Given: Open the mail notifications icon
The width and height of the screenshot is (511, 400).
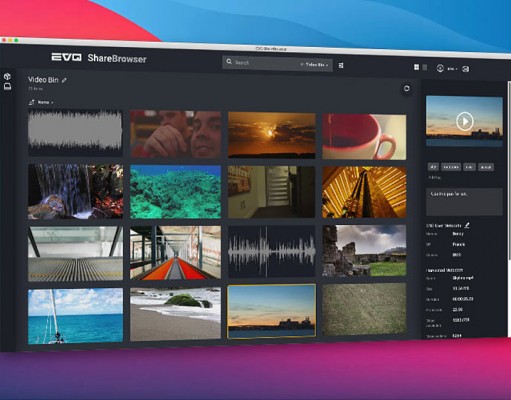Looking at the screenshot, I should (x=466, y=69).
